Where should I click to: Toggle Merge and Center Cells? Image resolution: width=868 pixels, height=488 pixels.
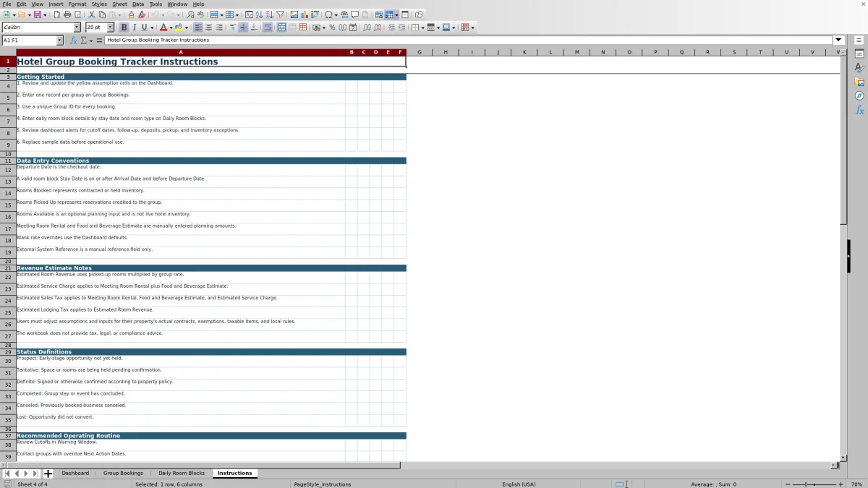click(281, 27)
